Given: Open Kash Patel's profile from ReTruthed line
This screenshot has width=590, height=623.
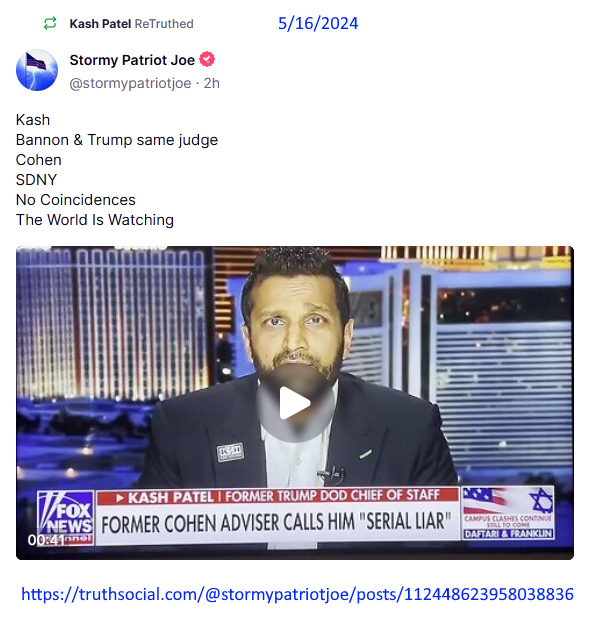Looking at the screenshot, I should [x=100, y=24].
